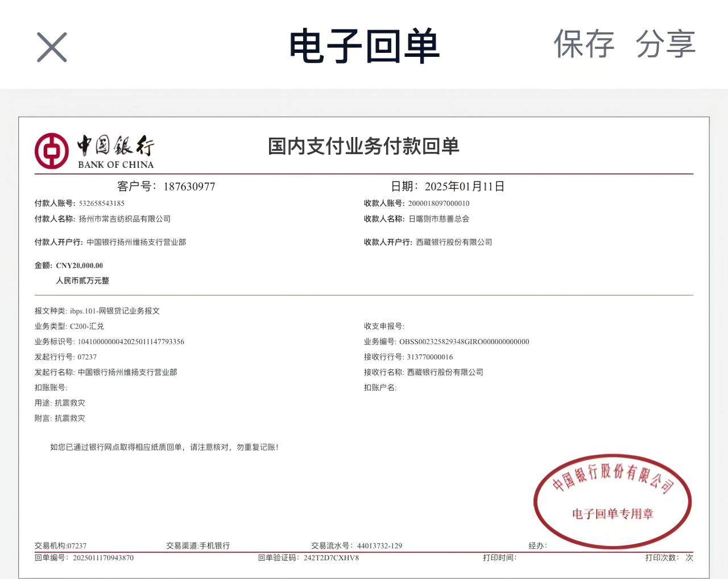Screen dimensions: 728x579
Task: Select heading 国内支付业务付款回单
Action: tap(363, 146)
